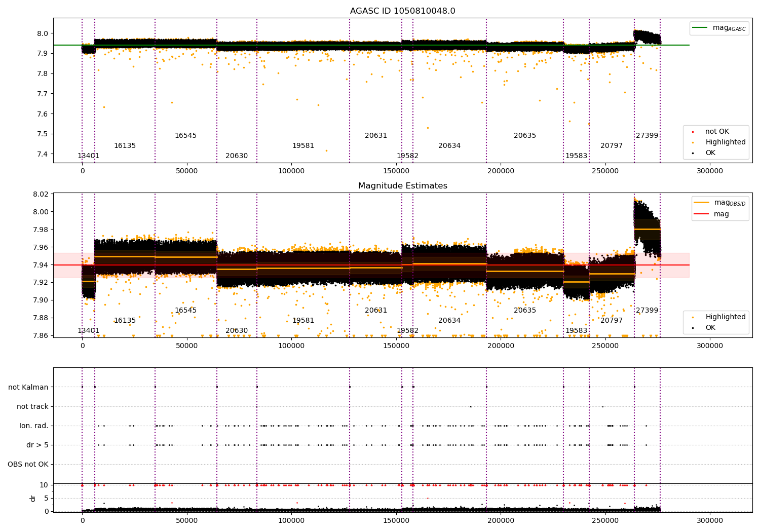Click obsid label 19583 in the top plot

point(576,156)
